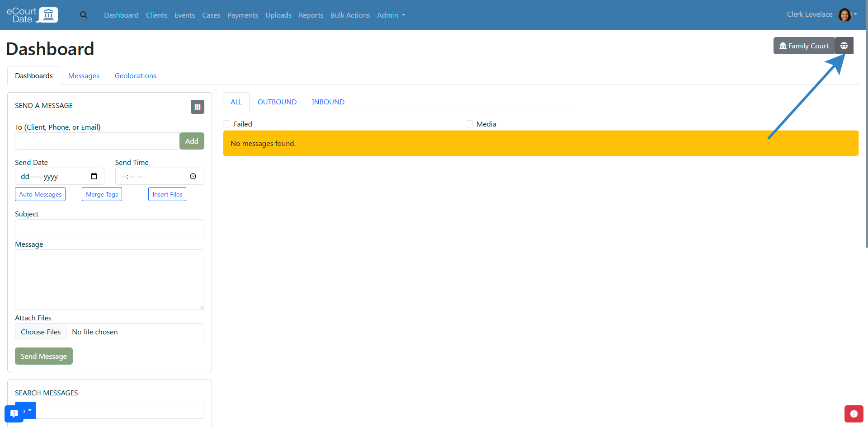
Task: Open the Send Time clock picker icon
Action: coord(193,176)
